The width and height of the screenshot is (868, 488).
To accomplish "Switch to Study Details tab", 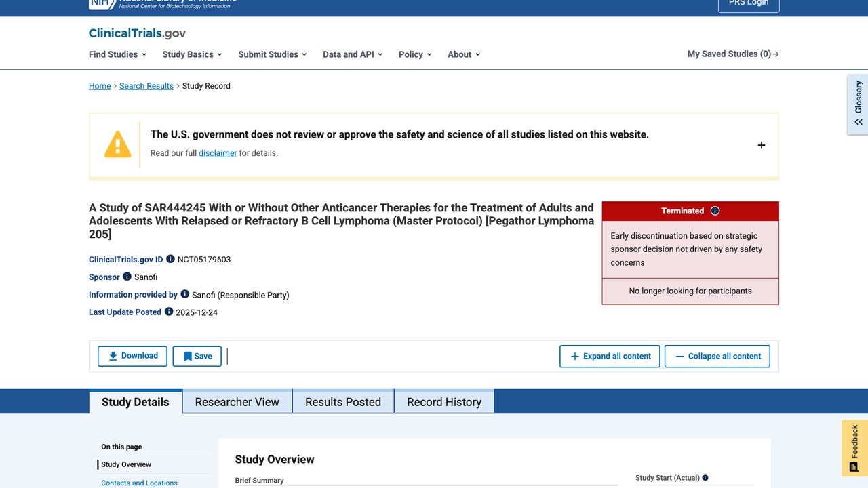I will click(x=136, y=402).
